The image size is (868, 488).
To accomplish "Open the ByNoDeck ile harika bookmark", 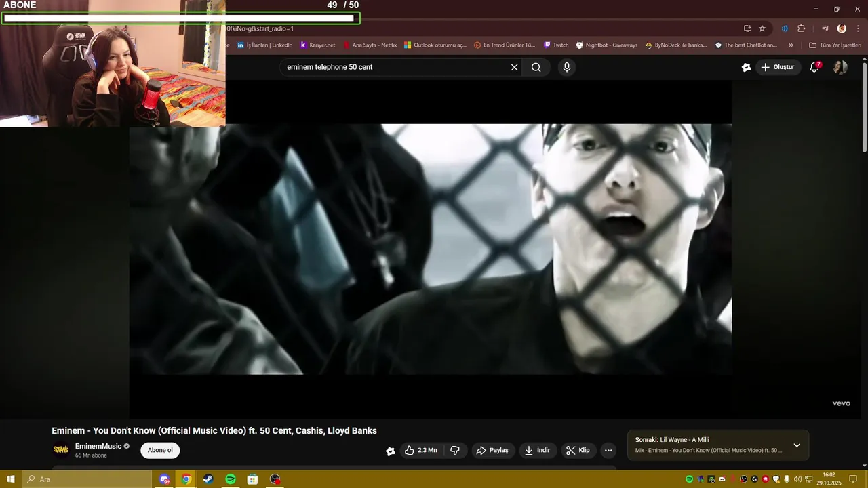I will 676,45.
